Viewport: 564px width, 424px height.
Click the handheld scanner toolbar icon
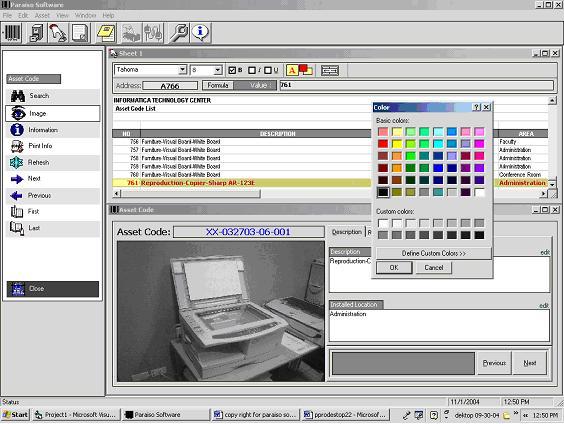[x=58, y=33]
